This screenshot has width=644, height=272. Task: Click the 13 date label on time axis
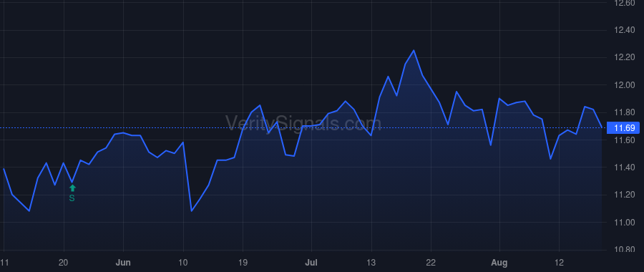371,263
